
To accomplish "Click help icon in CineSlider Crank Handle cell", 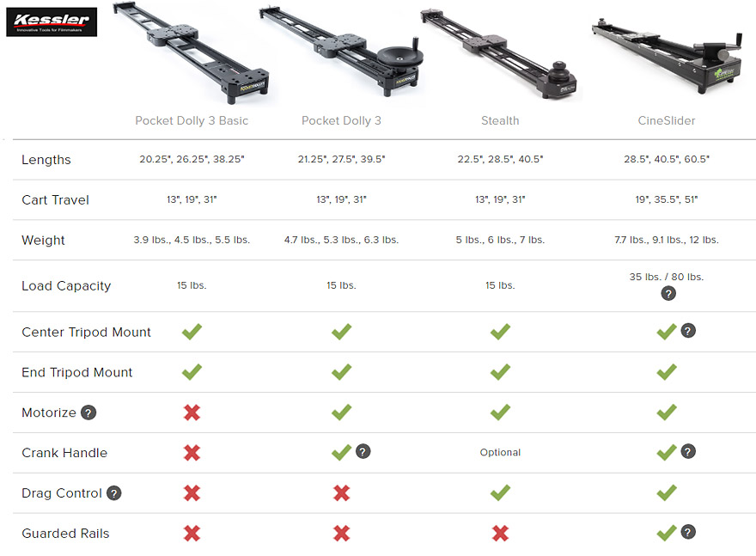I will coord(688,451).
